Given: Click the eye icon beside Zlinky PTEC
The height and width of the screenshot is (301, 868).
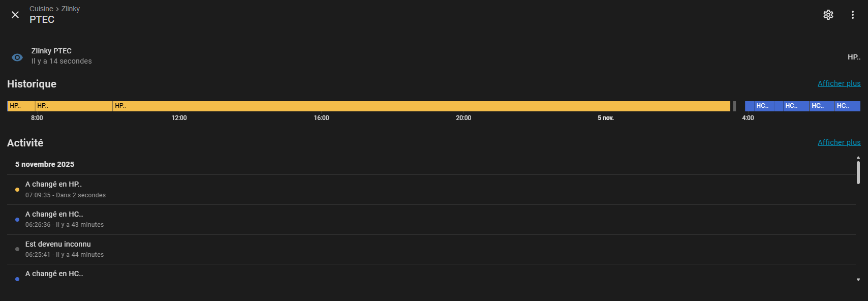Looking at the screenshot, I should (17, 57).
